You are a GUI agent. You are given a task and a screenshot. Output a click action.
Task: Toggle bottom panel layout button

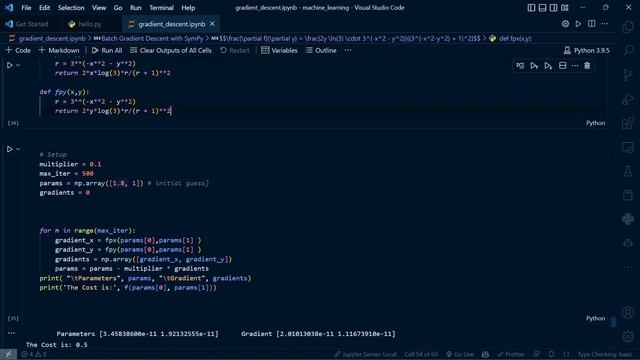(542, 8)
